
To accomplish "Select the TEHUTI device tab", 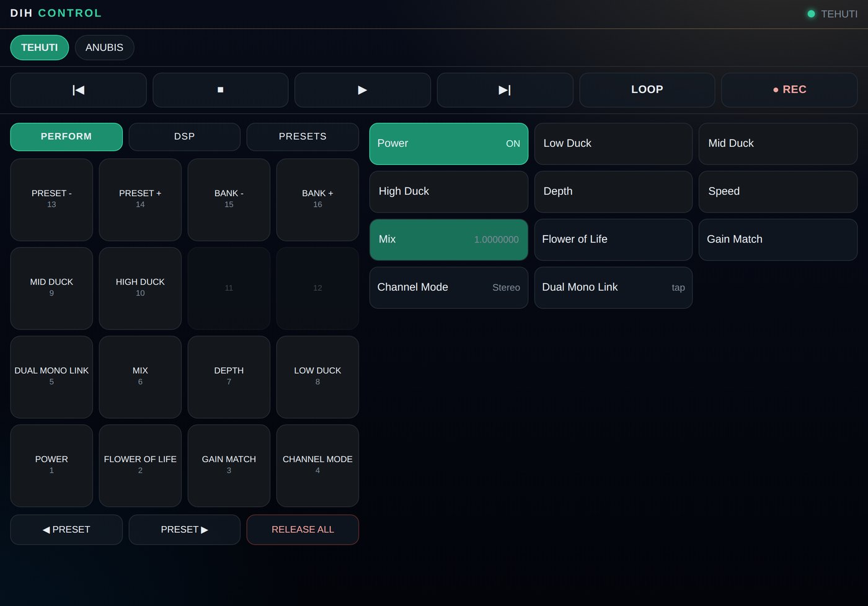I will (40, 48).
